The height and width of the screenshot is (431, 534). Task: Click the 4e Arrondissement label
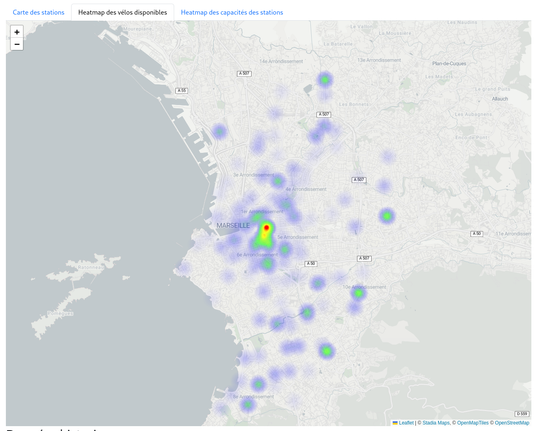(x=306, y=189)
